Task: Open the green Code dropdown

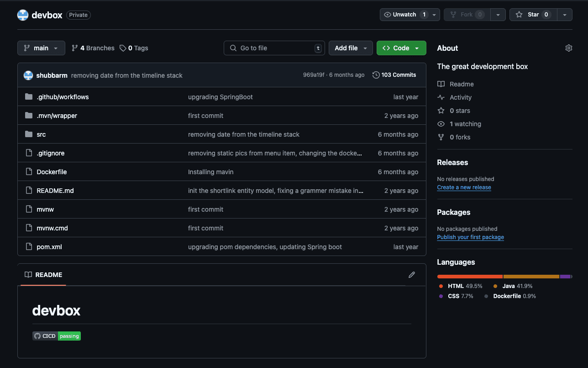Action: (401, 48)
